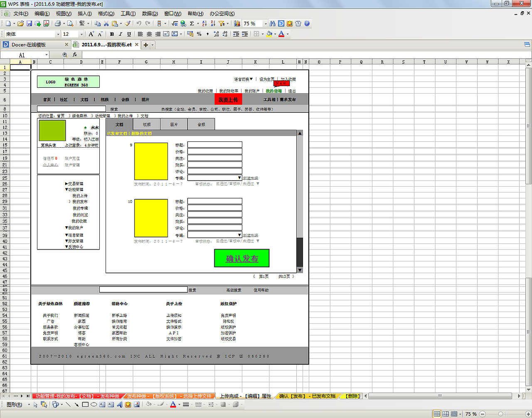Insert chart icon in toolbar

(237, 24)
